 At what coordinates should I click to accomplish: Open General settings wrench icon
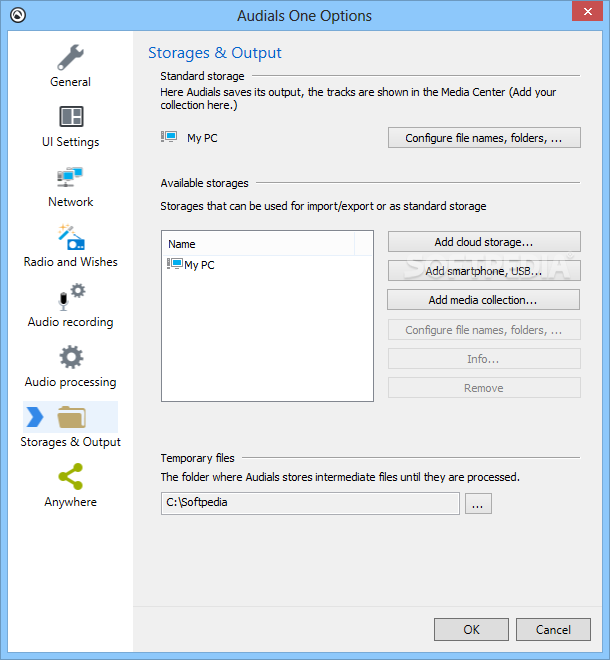pyautogui.click(x=71, y=57)
